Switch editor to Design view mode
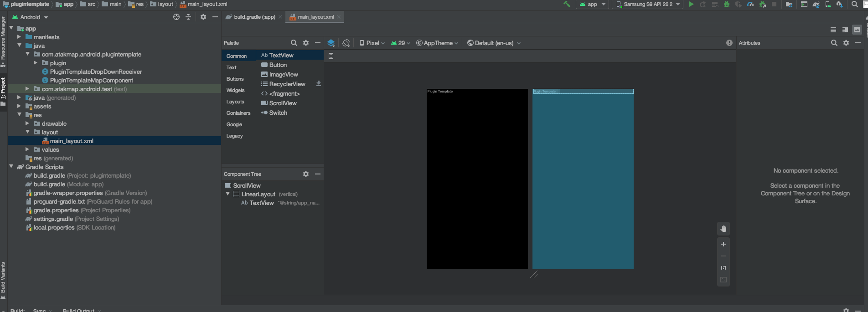This screenshot has width=868, height=312. pyautogui.click(x=857, y=30)
